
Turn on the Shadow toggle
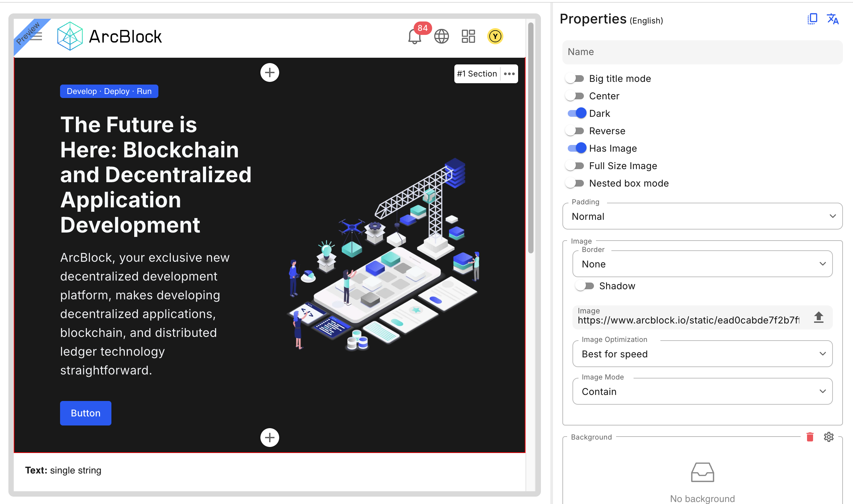(585, 286)
